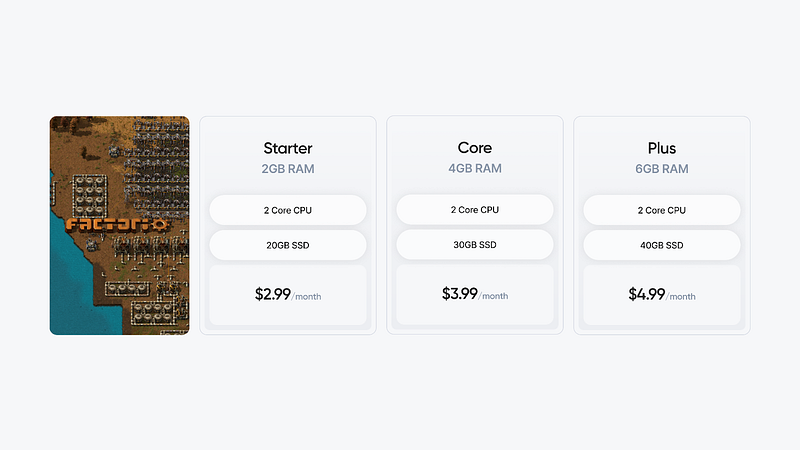
Task: Click the 6GB RAM label
Action: click(661, 169)
